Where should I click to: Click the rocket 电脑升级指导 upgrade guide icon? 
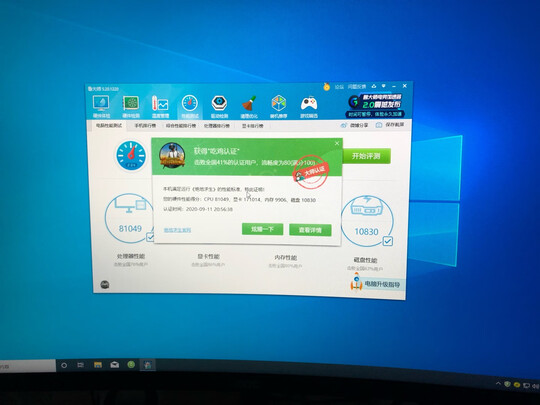coord(356,281)
